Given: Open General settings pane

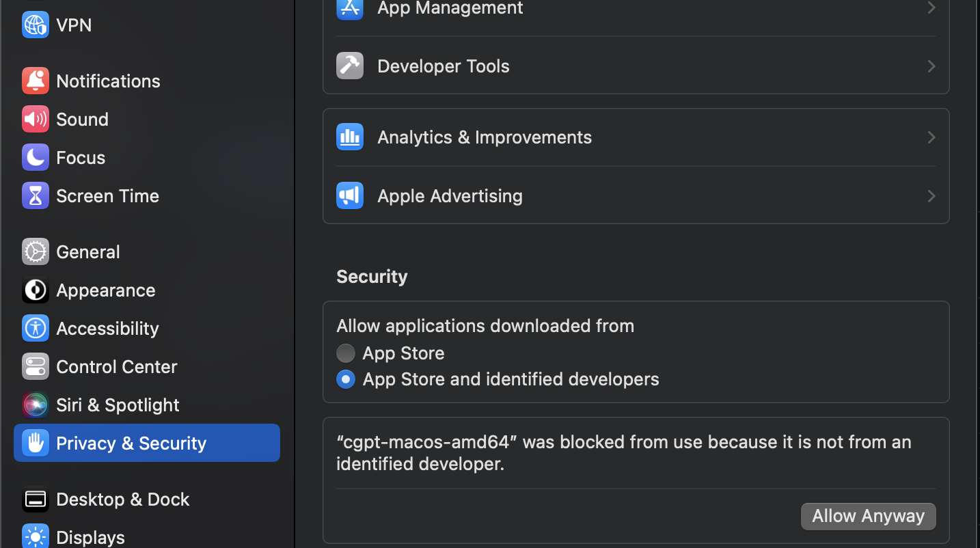Looking at the screenshot, I should tap(147, 251).
